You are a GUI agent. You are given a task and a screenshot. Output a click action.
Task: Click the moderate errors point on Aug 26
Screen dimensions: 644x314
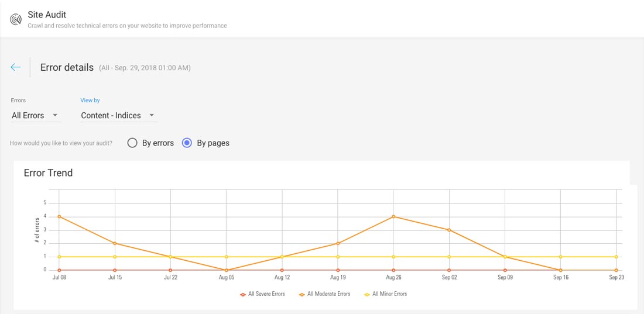(x=393, y=216)
